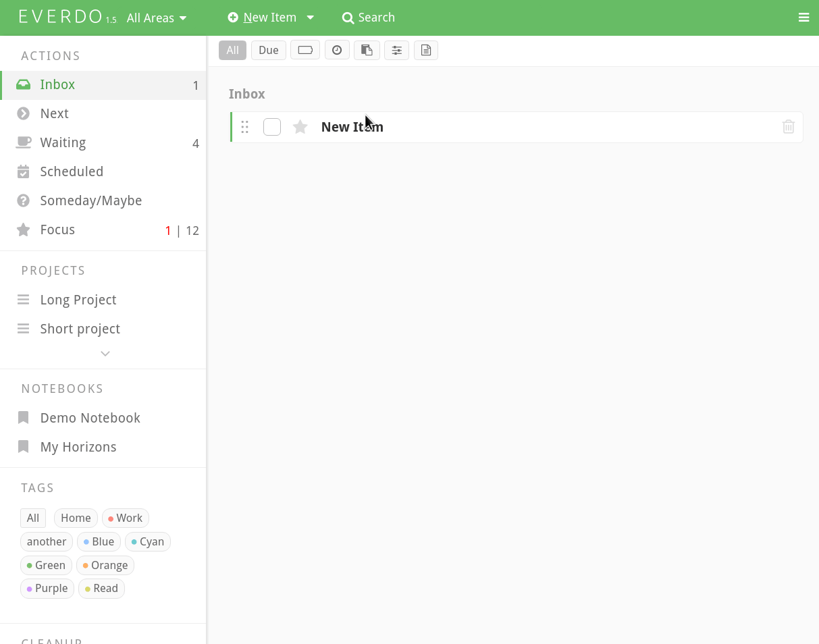Viewport: 819px width, 644px height.
Task: Click the tag filter icon in the toolbar
Action: click(305, 50)
